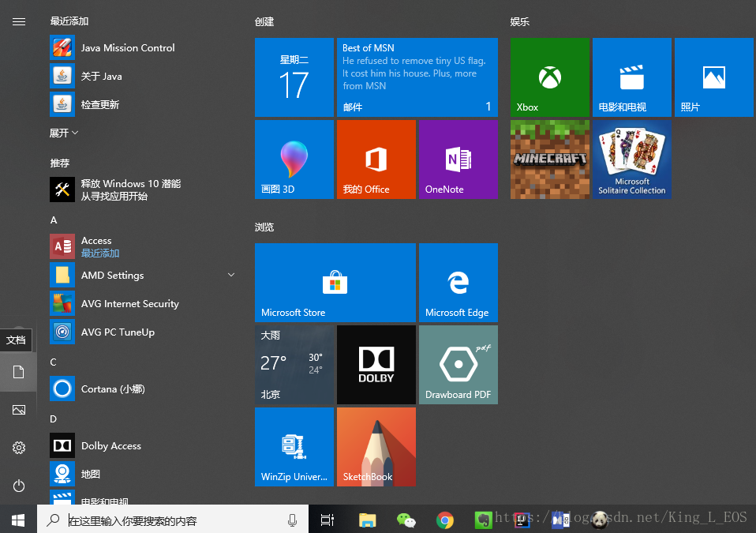The width and height of the screenshot is (756, 533).
Task: Open File Explorer from taskbar
Action: [368, 520]
